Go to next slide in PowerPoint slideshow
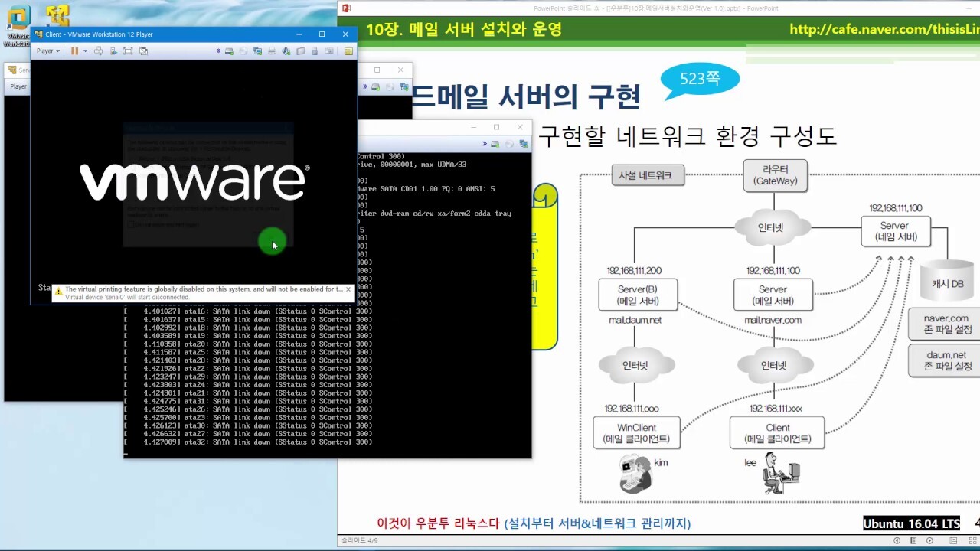The image size is (980, 551). (929, 540)
